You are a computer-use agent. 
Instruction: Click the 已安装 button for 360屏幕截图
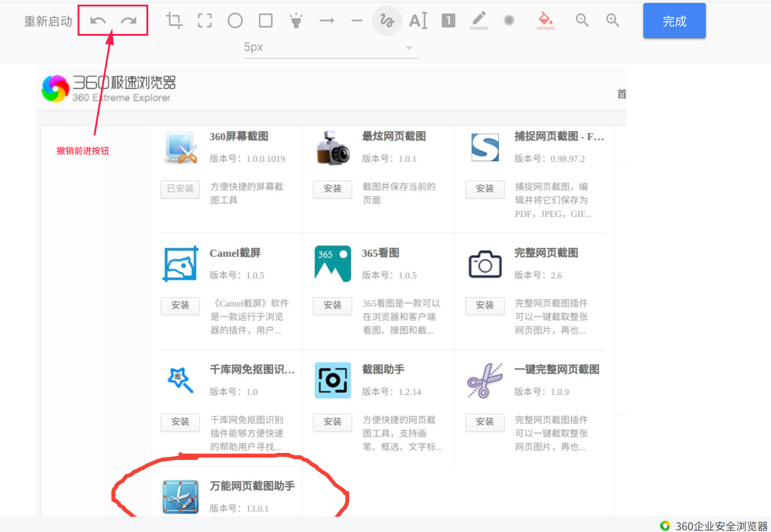click(180, 189)
